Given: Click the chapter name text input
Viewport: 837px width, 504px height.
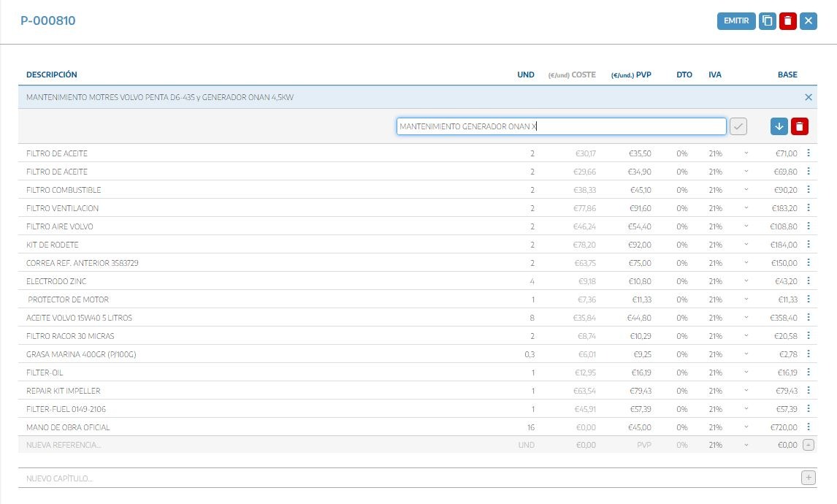Looking at the screenshot, I should tap(561, 126).
